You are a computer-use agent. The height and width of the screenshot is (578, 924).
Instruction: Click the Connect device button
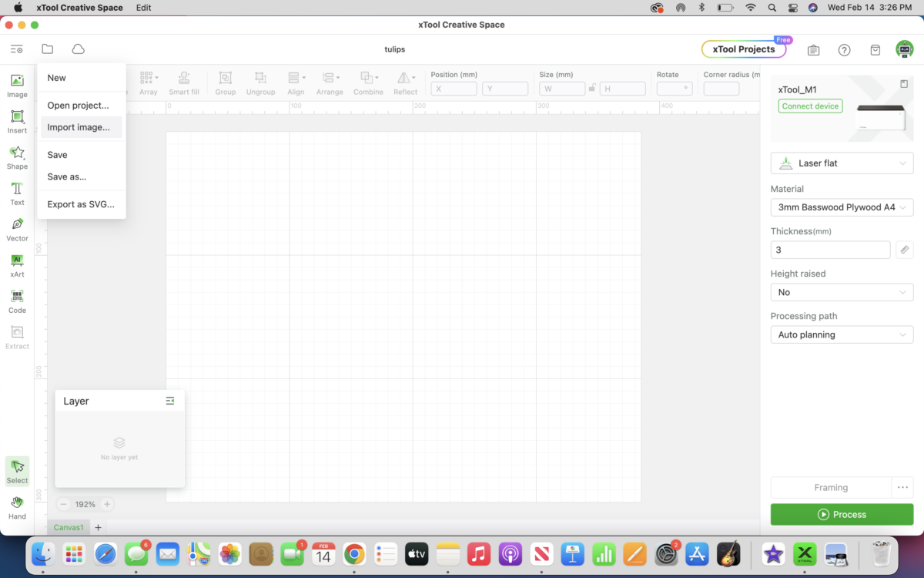810,106
